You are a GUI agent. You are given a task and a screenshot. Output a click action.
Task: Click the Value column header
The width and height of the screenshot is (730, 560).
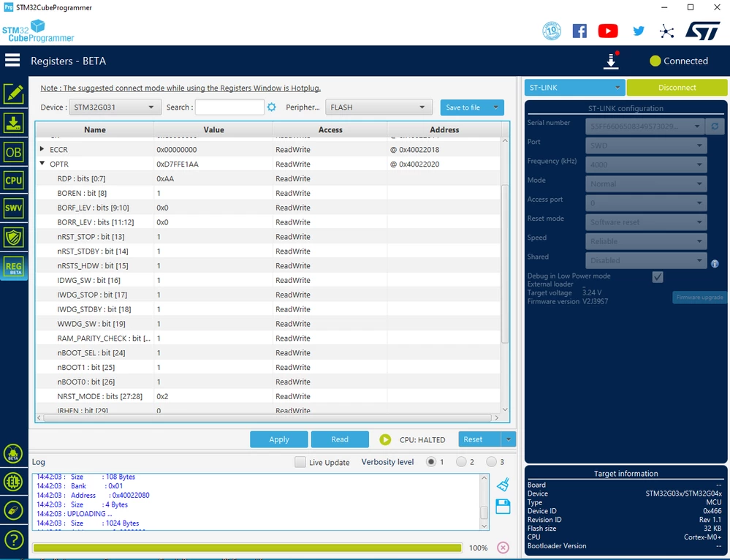[213, 130]
